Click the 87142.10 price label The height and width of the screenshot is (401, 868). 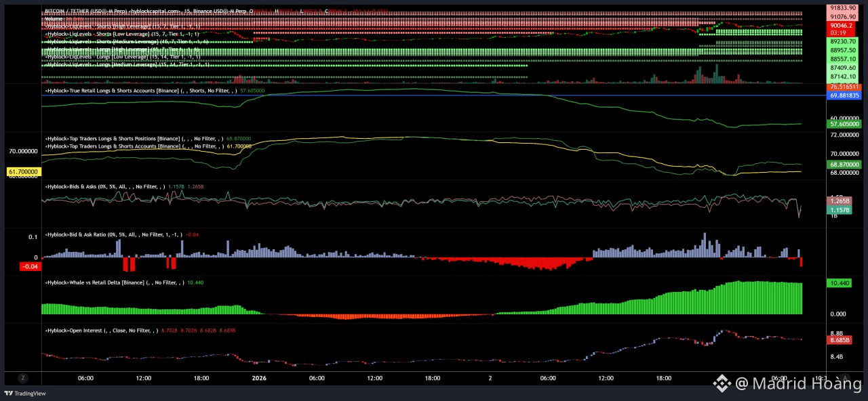(x=843, y=77)
